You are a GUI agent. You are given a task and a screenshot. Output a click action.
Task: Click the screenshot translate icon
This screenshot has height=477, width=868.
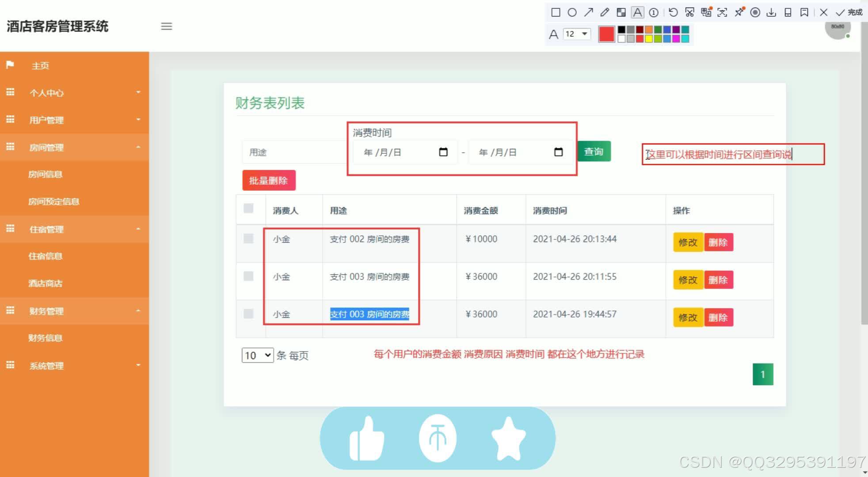click(706, 12)
